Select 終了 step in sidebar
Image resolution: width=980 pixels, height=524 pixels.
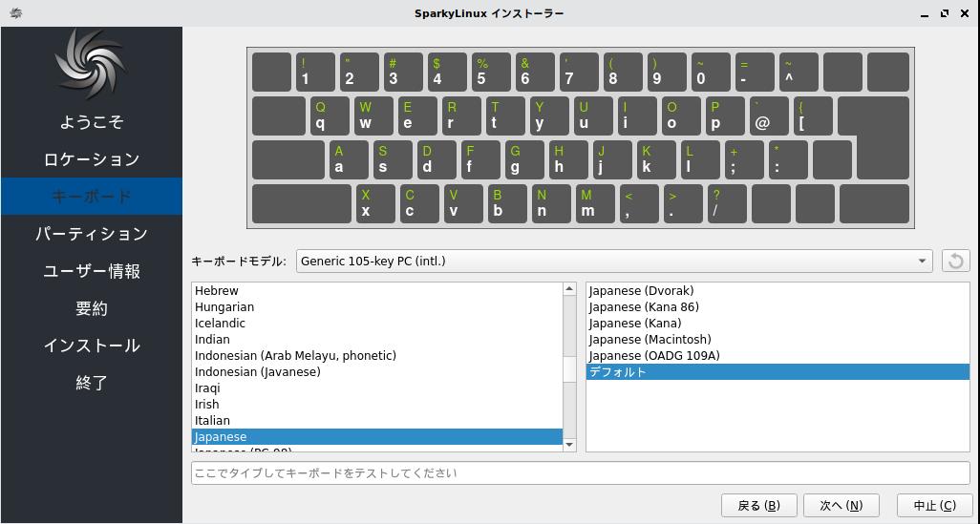pos(92,383)
